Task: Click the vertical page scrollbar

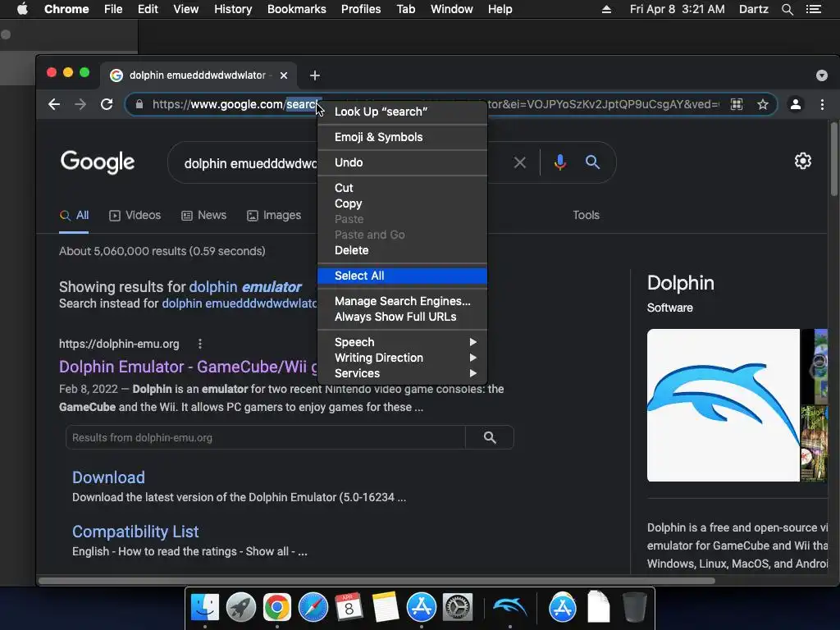Action: pyautogui.click(x=833, y=159)
